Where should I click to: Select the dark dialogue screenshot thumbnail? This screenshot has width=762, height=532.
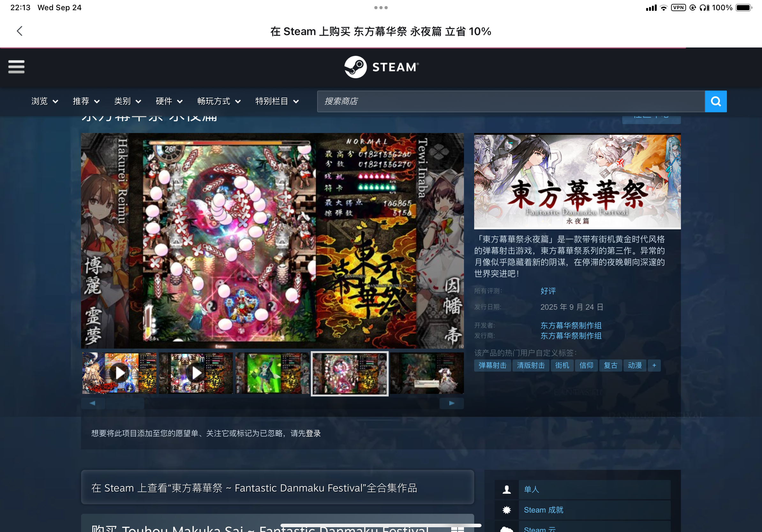click(x=427, y=373)
